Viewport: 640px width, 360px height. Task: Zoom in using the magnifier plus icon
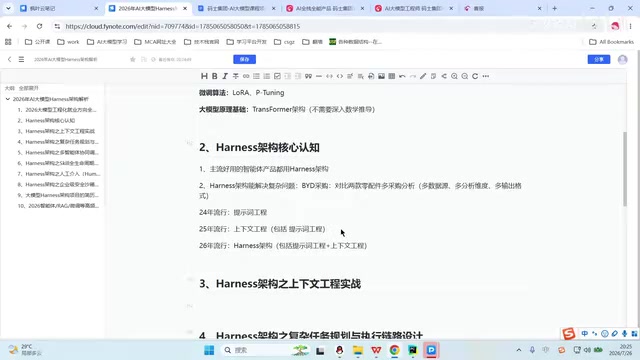click(x=454, y=76)
